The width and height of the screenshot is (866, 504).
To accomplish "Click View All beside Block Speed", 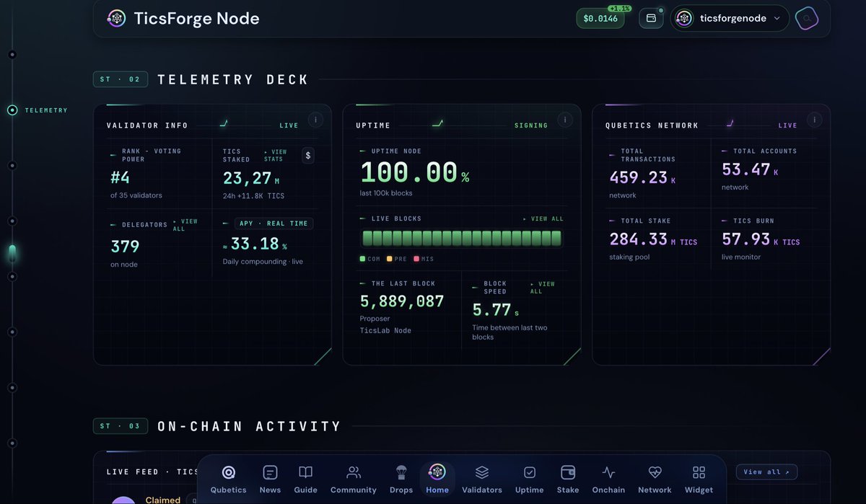I will (542, 288).
